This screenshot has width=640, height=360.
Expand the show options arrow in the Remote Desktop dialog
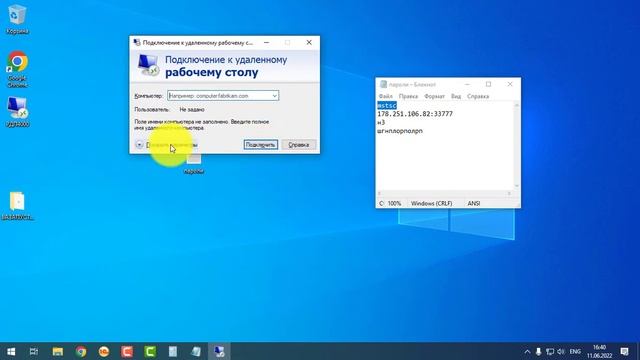[139, 144]
